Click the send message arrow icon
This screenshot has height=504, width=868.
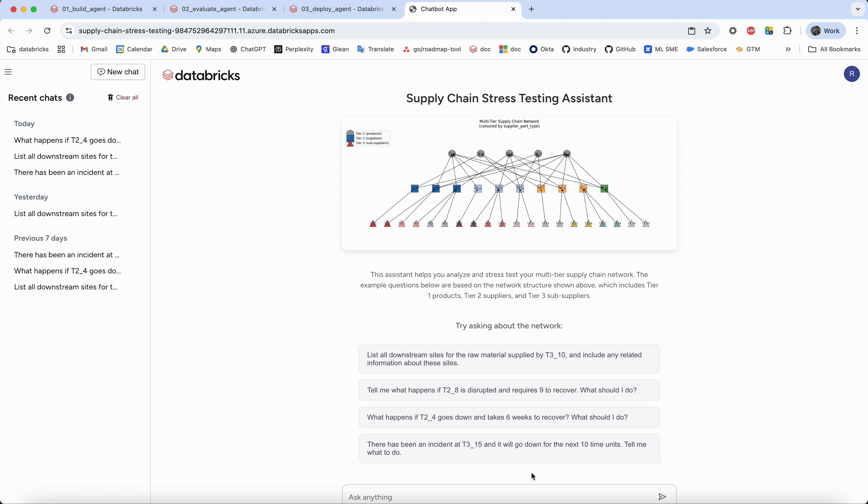(x=662, y=496)
